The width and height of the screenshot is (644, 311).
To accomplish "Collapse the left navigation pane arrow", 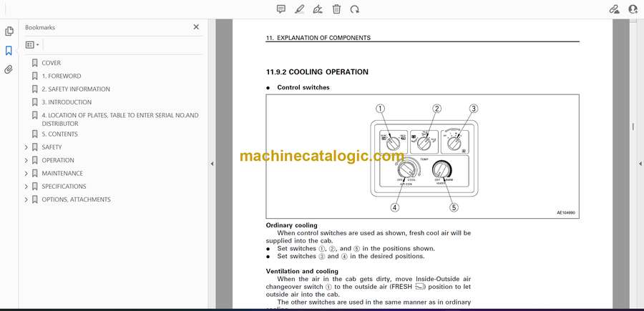I will (x=212, y=164).
